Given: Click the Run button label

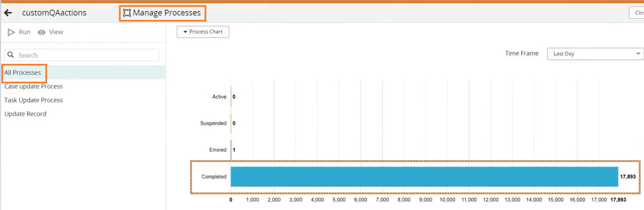Looking at the screenshot, I should tap(25, 32).
